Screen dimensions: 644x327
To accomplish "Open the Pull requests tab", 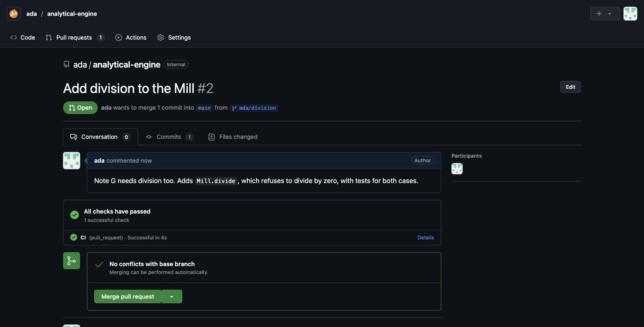I will (x=75, y=38).
